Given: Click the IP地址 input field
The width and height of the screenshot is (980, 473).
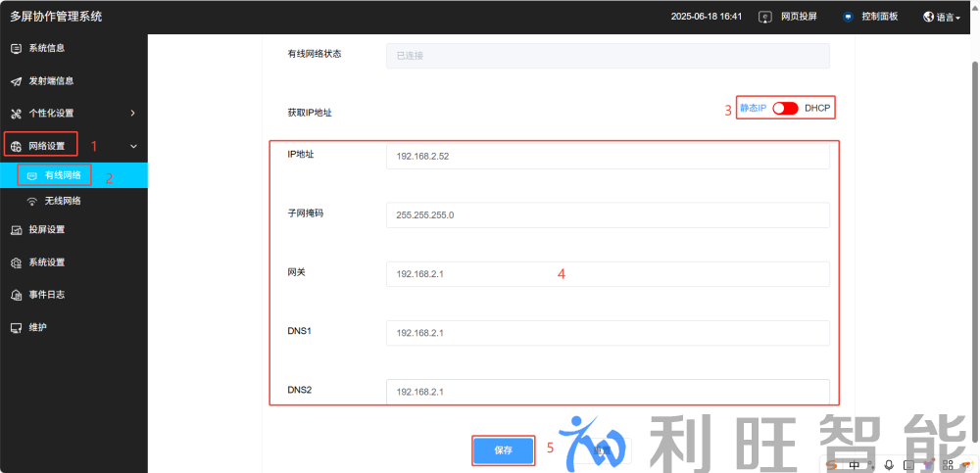Looking at the screenshot, I should pyautogui.click(x=608, y=157).
